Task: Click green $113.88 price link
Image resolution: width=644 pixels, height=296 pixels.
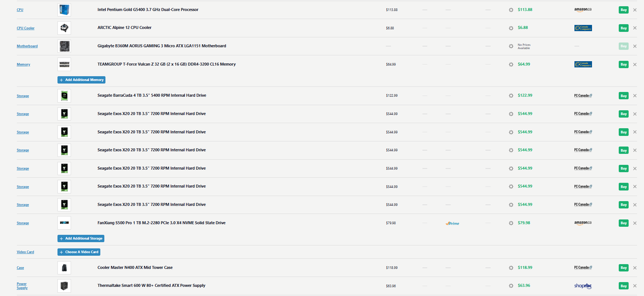Action: pos(525,10)
